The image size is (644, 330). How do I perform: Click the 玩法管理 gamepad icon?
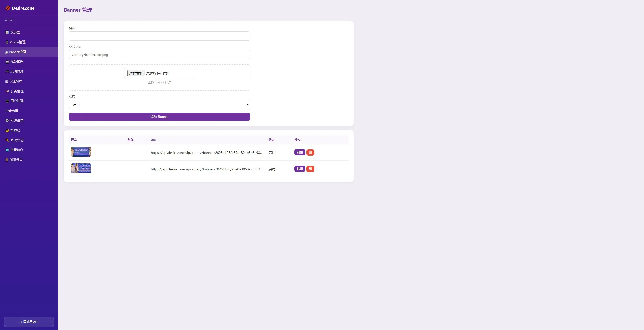pyautogui.click(x=7, y=71)
